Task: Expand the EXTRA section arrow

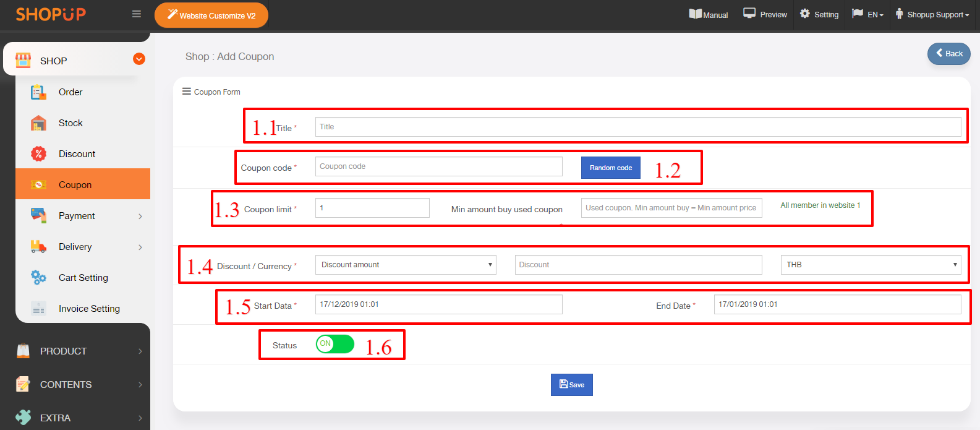Action: coord(140,418)
